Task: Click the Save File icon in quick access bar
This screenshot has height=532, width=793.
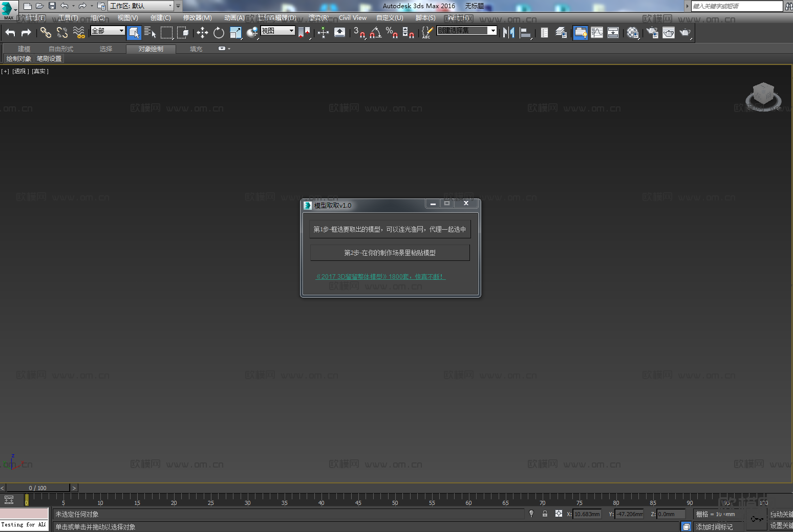Action: [52, 6]
